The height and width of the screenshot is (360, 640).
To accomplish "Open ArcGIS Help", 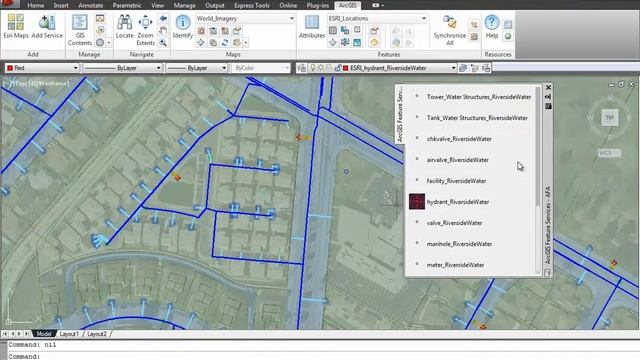I will click(492, 26).
